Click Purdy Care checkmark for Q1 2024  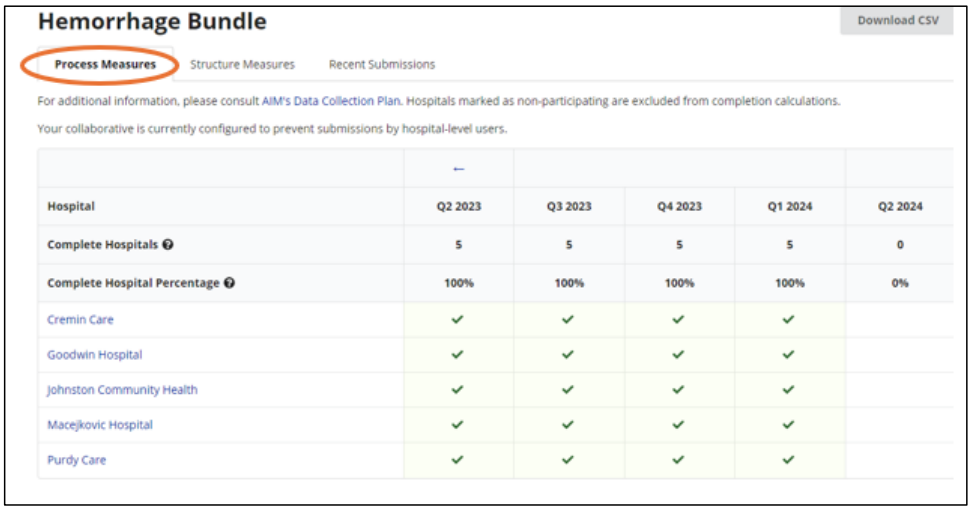(x=788, y=460)
